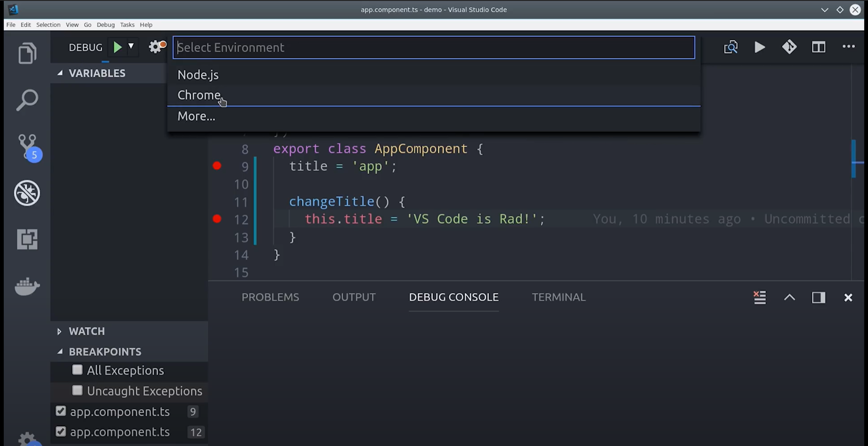Open the Search view in activity bar
Screen dimensions: 868x446
tap(27, 100)
